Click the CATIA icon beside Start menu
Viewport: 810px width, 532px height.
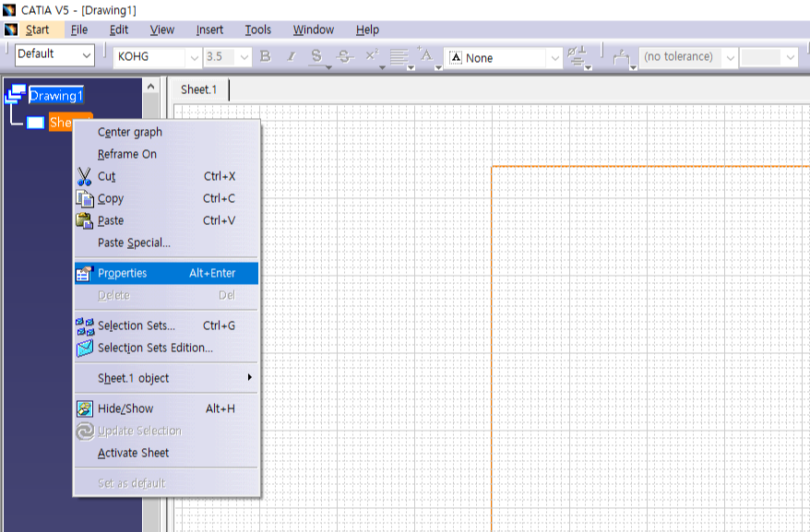click(11, 30)
